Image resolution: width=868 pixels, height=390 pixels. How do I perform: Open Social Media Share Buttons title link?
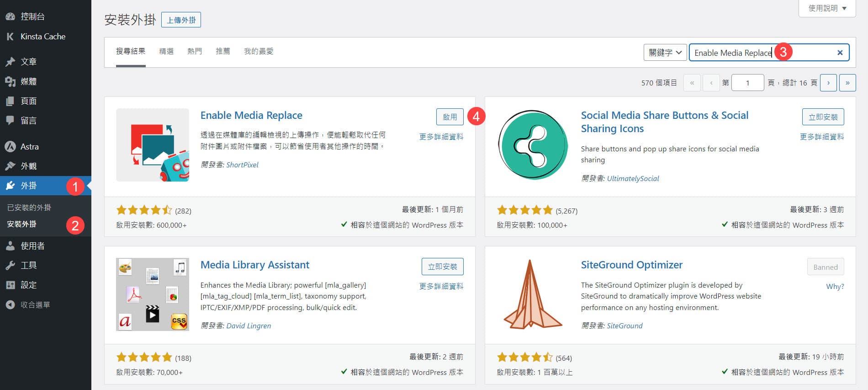[665, 122]
